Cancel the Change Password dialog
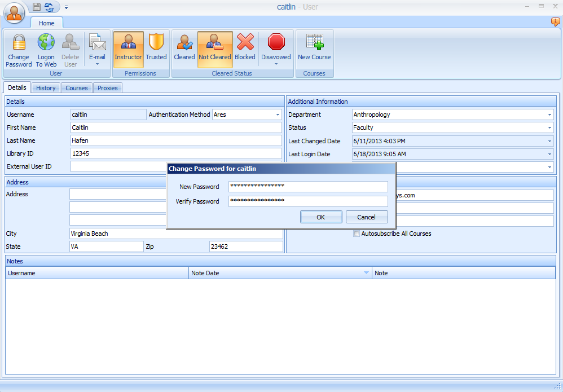The image size is (563, 392). click(367, 217)
